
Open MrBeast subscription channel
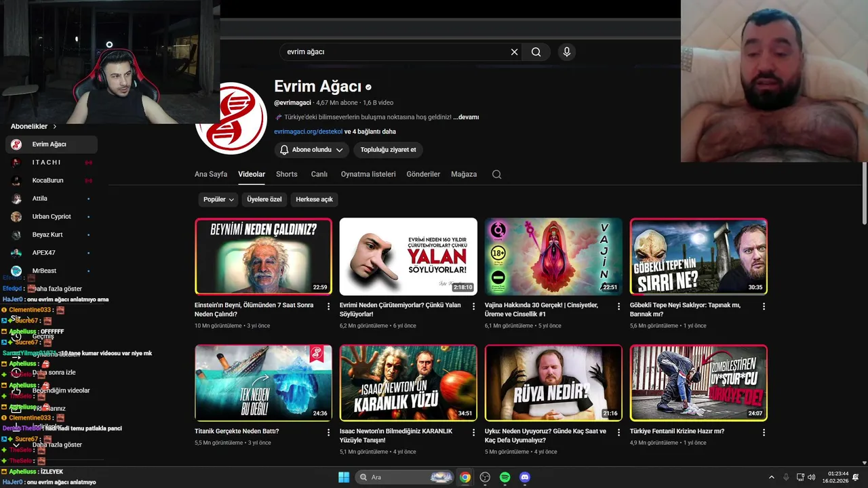click(52, 270)
